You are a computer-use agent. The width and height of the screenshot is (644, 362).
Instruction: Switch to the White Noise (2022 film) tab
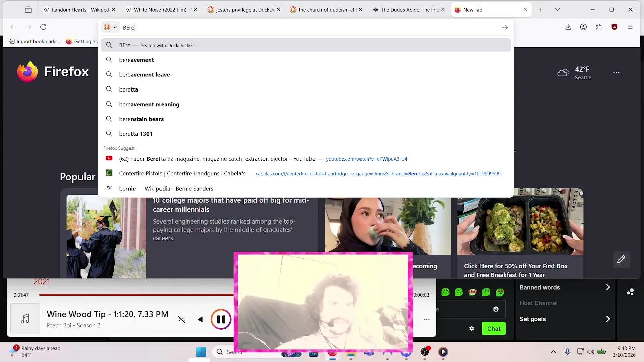(160, 10)
